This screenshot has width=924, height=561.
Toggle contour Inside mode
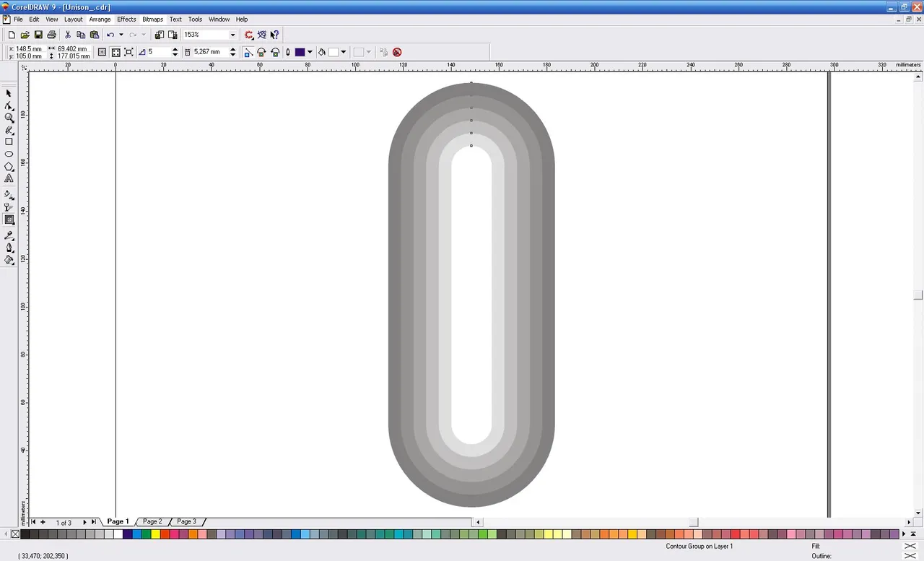point(115,52)
